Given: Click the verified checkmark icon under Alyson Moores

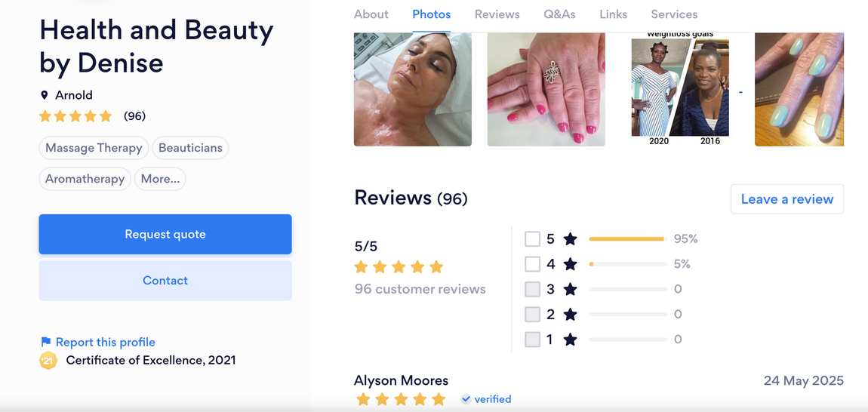Looking at the screenshot, I should pos(466,398).
